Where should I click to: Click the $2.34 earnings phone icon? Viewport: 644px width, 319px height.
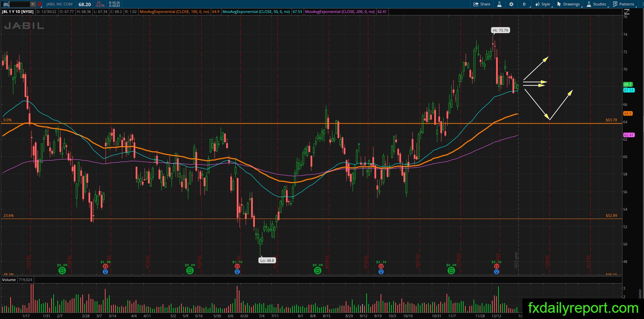(x=381, y=266)
